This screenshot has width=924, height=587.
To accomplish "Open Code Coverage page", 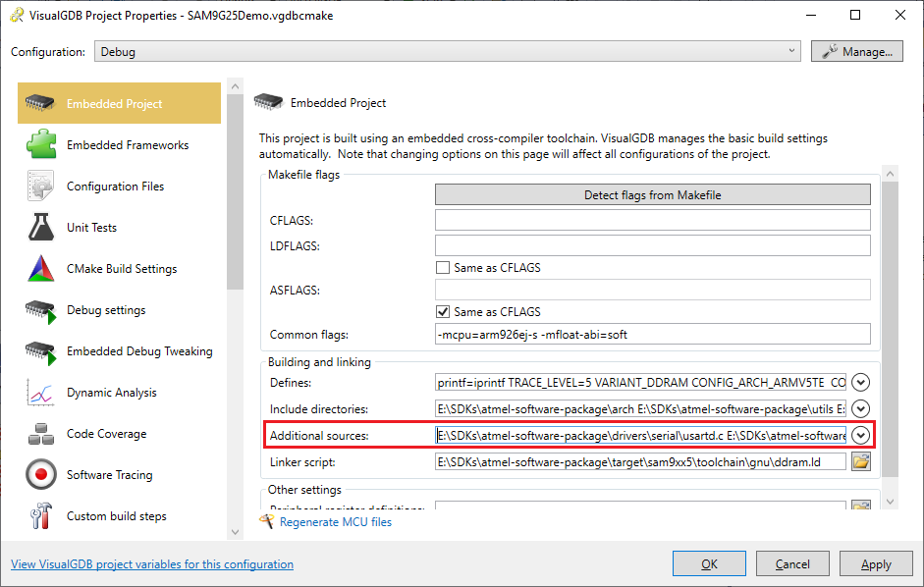I will (119, 433).
